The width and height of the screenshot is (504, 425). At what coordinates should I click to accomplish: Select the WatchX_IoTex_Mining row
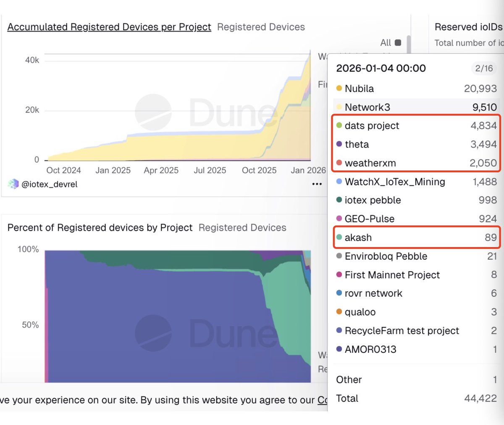tap(416, 182)
